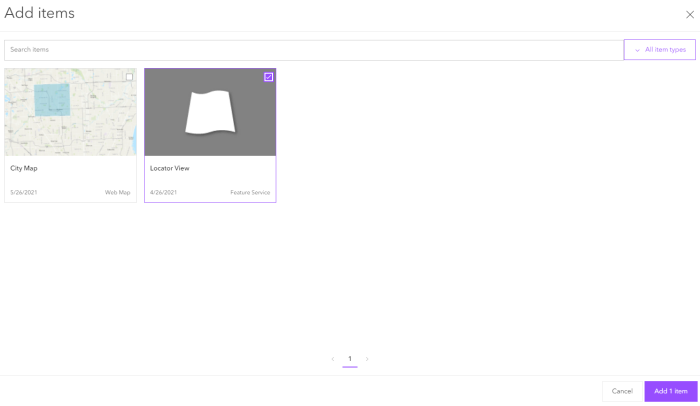Click the Search items field

click(313, 50)
